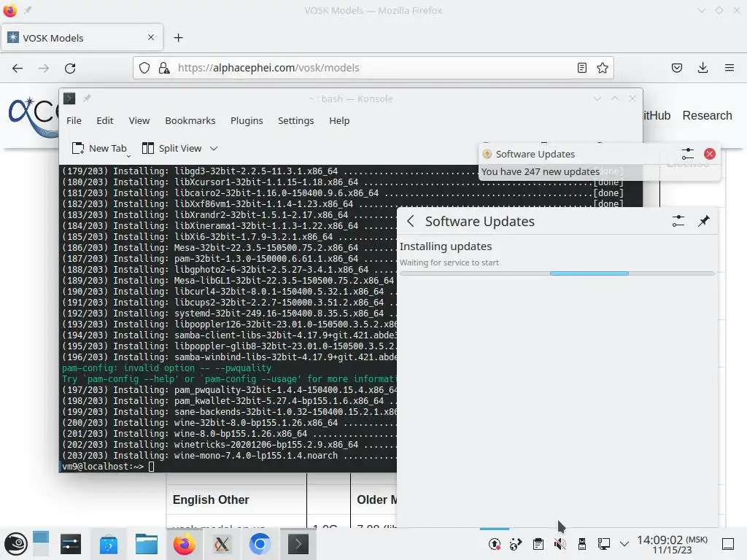Image resolution: width=747 pixels, height=560 pixels.
Task: Click the software updates tray icon
Action: pyautogui.click(x=495, y=544)
